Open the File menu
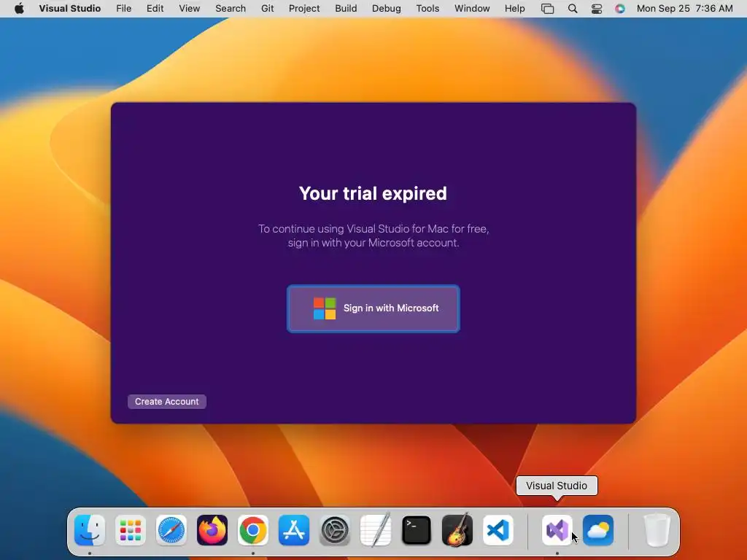This screenshot has height=560, width=747. (124, 9)
